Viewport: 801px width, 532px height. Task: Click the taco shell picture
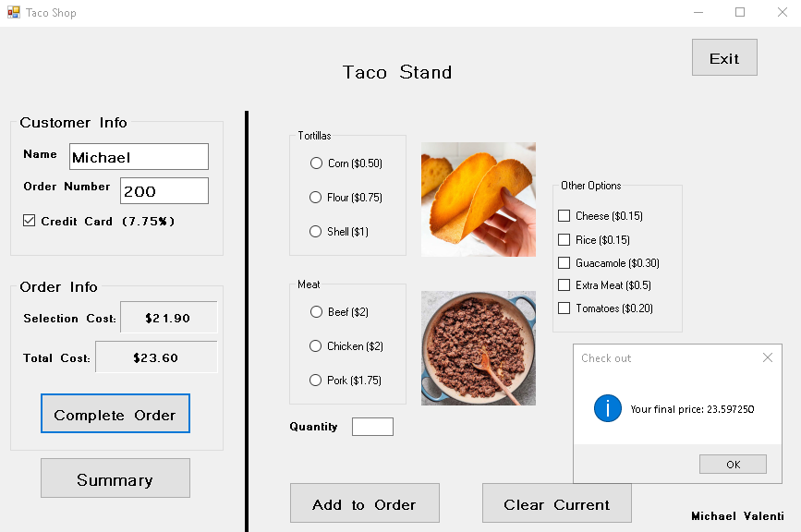point(479,199)
